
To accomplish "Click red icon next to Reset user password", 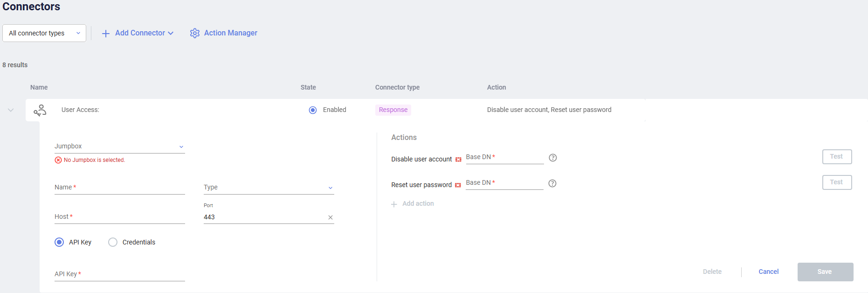I will point(458,185).
